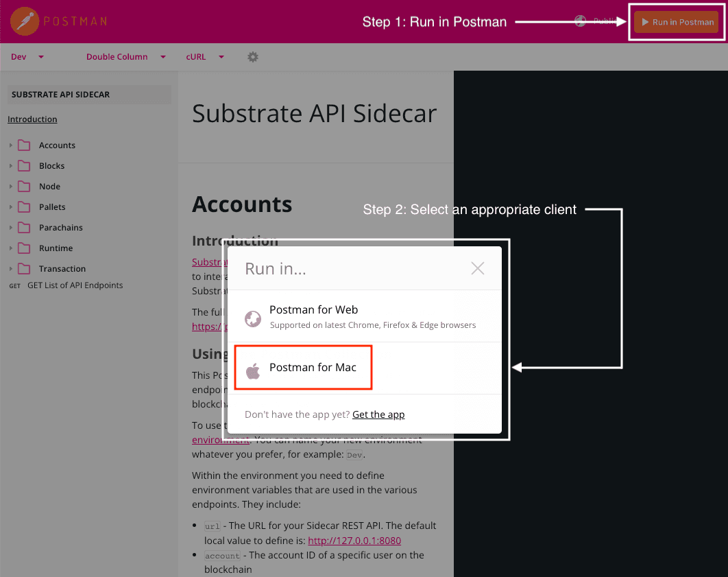
Task: Select the Pallets folder in the sidebar
Action: pyautogui.click(x=53, y=207)
